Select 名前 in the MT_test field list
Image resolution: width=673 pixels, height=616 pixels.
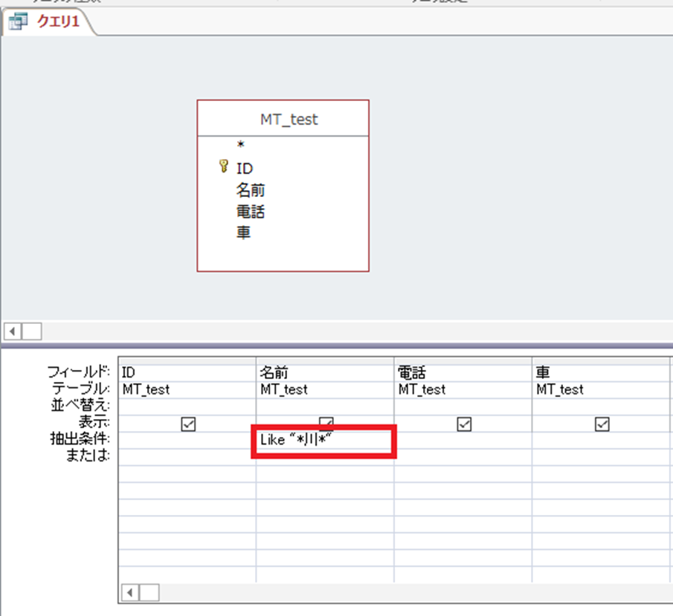pos(251,190)
